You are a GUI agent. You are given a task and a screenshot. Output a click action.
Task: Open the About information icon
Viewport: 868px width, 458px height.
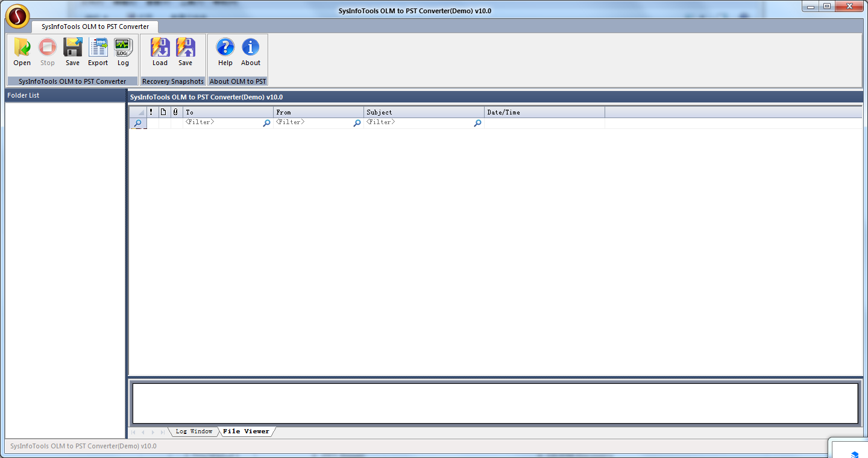[251, 52]
